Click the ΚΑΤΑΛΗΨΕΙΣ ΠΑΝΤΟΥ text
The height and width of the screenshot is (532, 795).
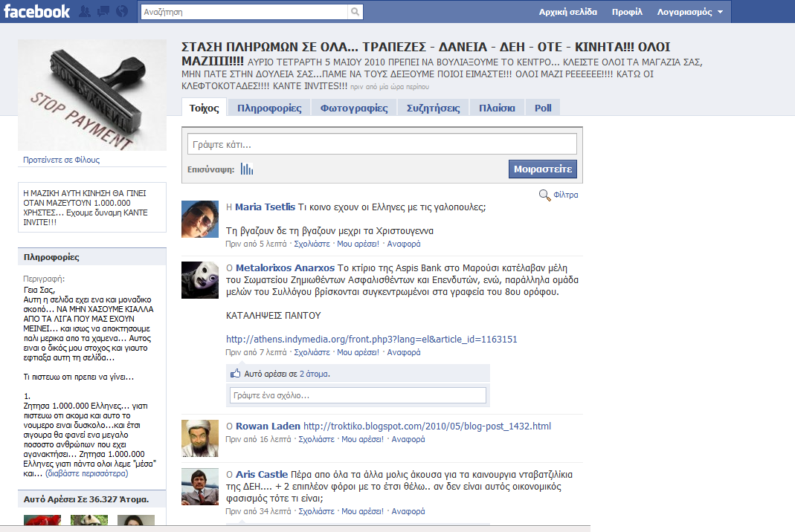[274, 316]
